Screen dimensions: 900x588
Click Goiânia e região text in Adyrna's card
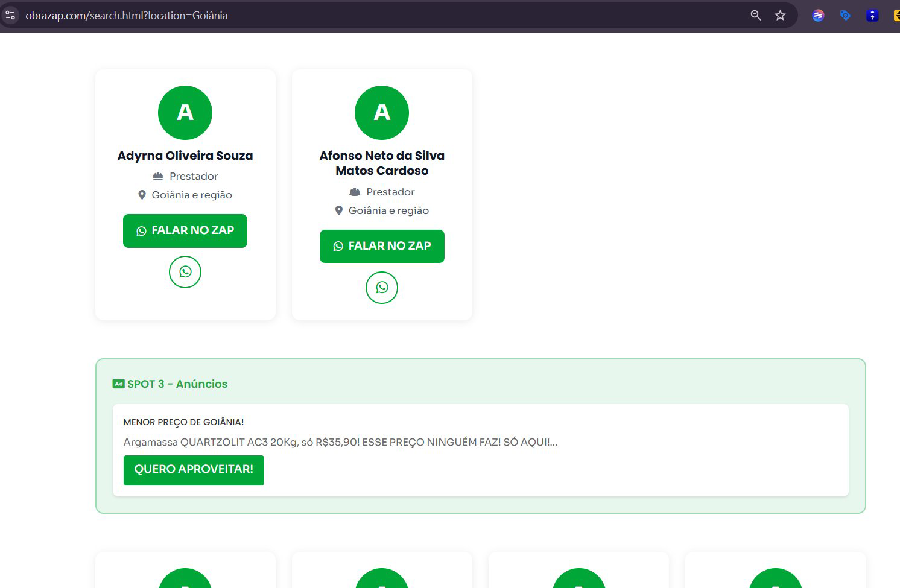click(192, 195)
